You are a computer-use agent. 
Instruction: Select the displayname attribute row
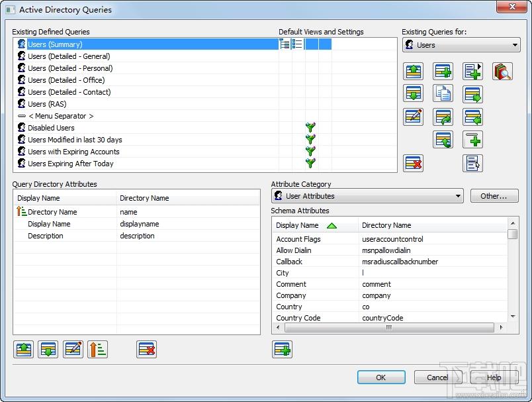pos(137,224)
